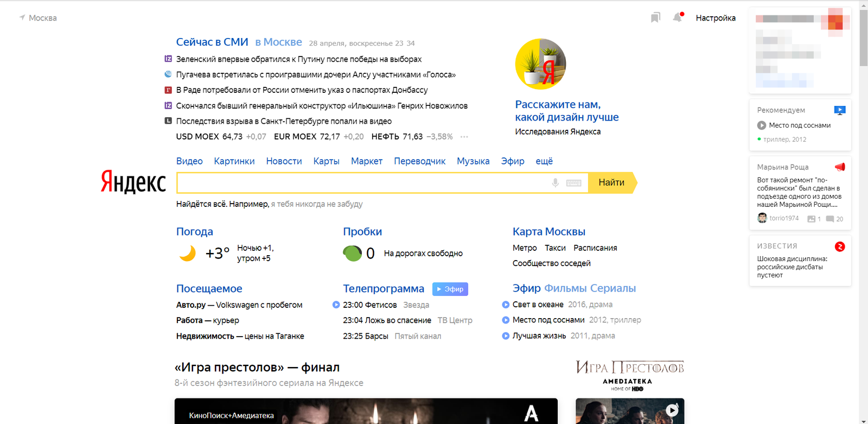This screenshot has width=868, height=424.
Task: Open the Сейчас в СМИ heading
Action: [212, 42]
